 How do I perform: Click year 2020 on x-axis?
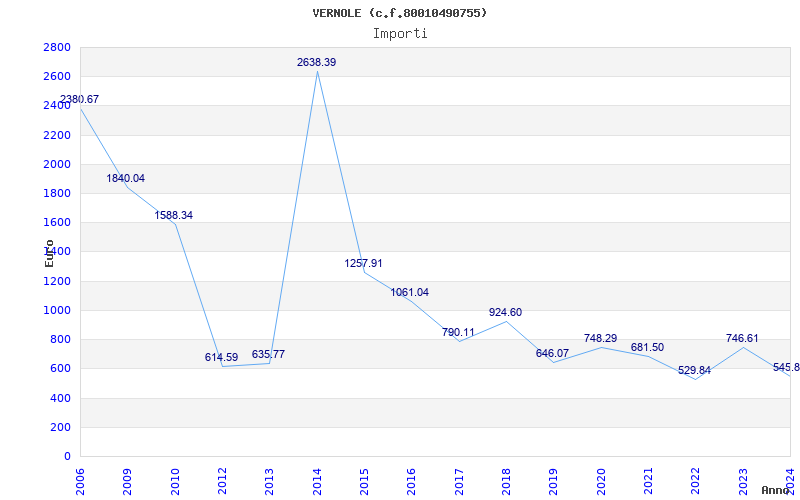(601, 482)
